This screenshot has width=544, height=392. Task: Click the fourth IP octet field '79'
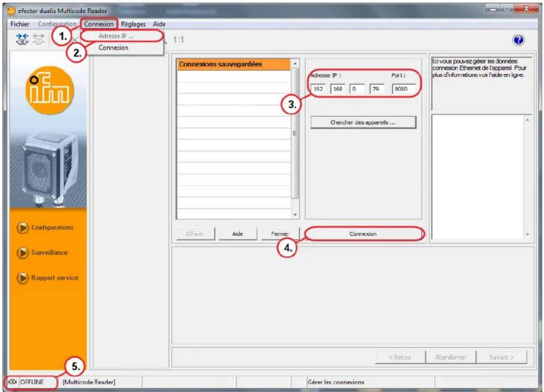tap(377, 90)
